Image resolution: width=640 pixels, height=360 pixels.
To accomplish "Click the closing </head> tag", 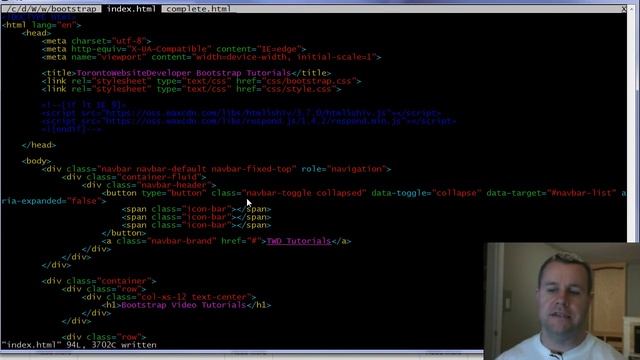I will (x=39, y=145).
